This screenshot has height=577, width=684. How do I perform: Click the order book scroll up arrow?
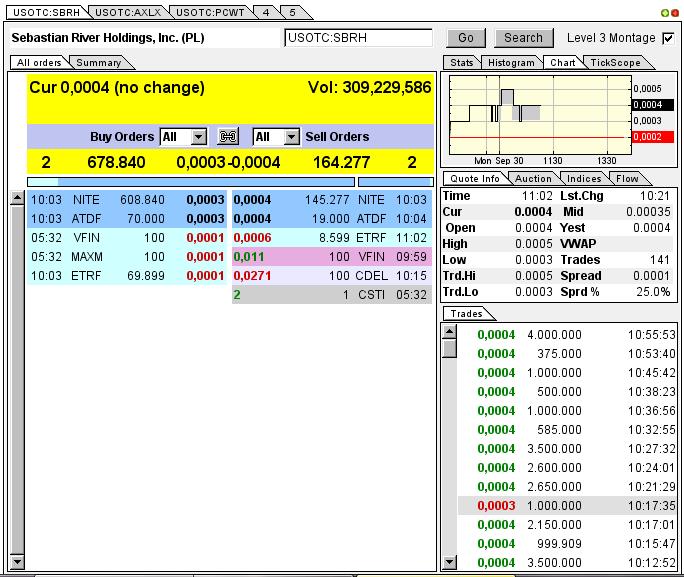pos(17,198)
